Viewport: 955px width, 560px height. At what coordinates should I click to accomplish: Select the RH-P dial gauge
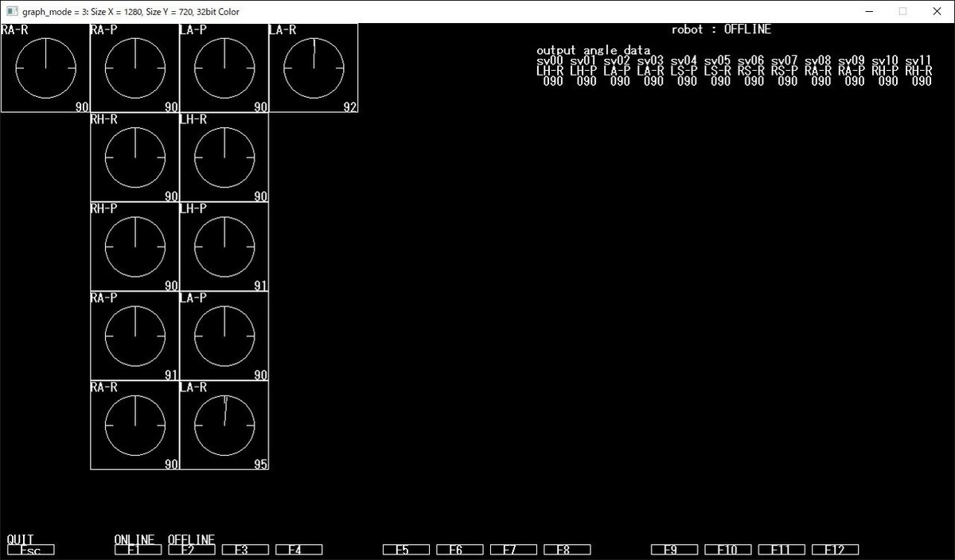click(134, 247)
